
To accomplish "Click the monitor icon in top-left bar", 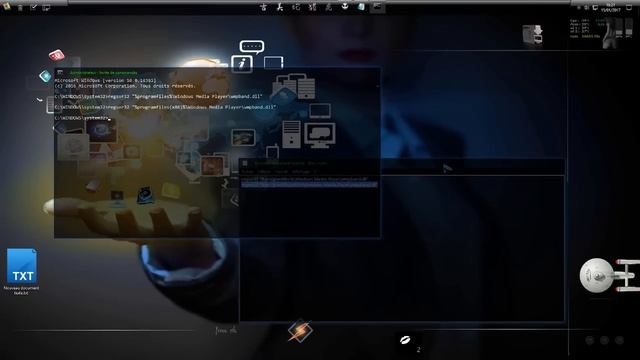I will click(x=46, y=7).
